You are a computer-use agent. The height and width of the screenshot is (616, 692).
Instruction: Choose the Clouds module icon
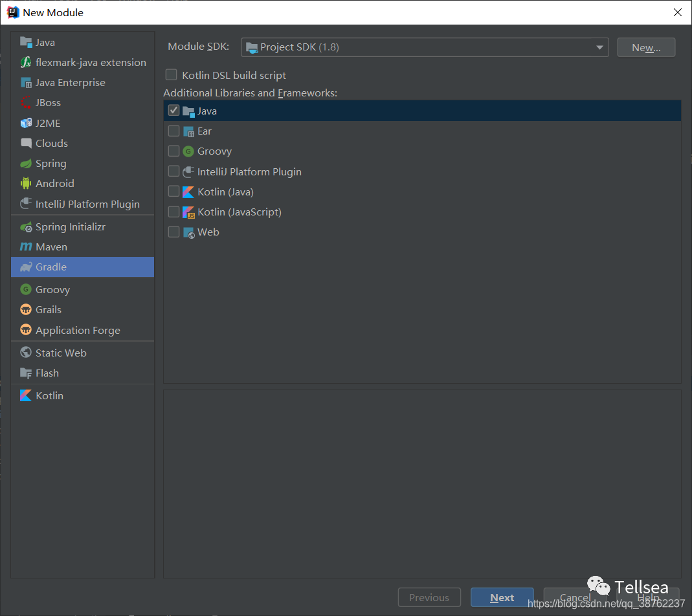(x=26, y=143)
